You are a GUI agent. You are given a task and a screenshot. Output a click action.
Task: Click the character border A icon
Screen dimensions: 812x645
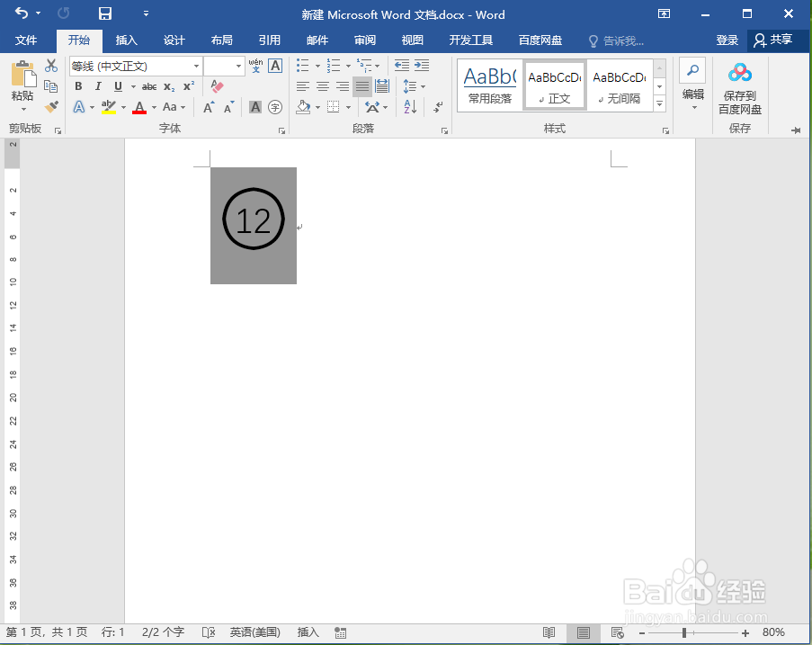(275, 66)
